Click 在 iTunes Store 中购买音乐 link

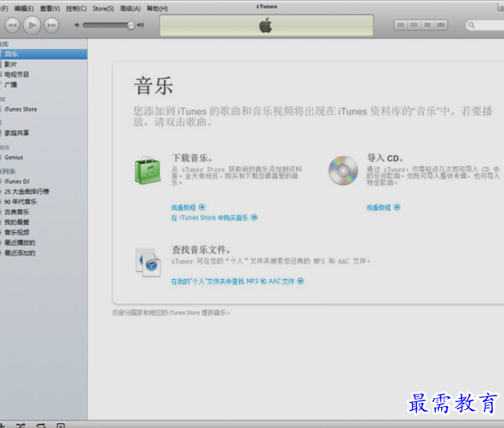(x=214, y=218)
